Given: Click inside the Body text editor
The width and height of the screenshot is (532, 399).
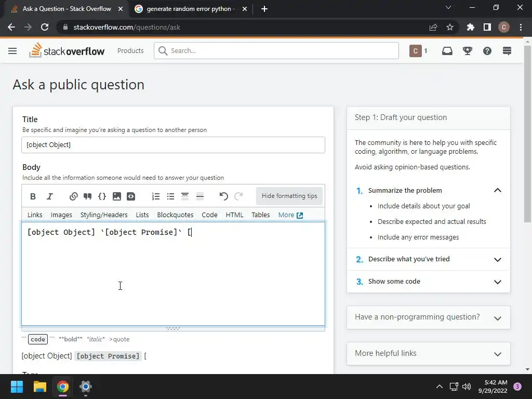Looking at the screenshot, I should point(173,274).
